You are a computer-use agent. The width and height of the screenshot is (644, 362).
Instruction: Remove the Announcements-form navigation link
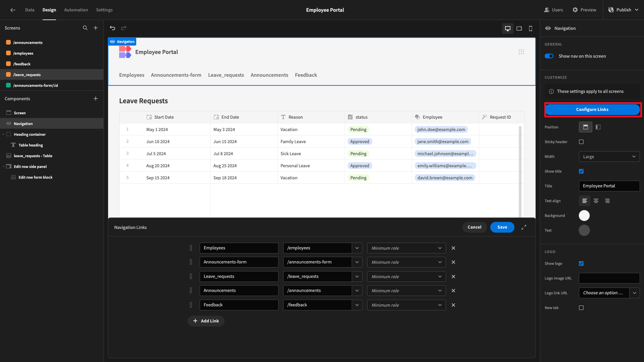pos(453,262)
